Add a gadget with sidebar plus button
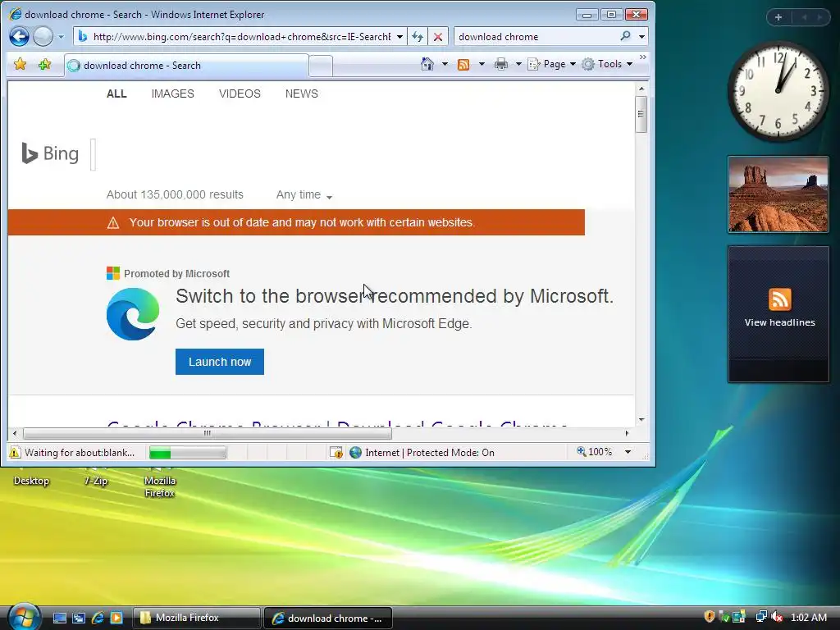840x630 pixels. [778, 17]
